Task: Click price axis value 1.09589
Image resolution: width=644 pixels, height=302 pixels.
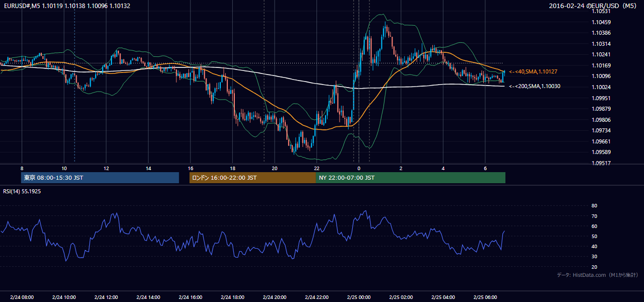Action: pos(601,152)
